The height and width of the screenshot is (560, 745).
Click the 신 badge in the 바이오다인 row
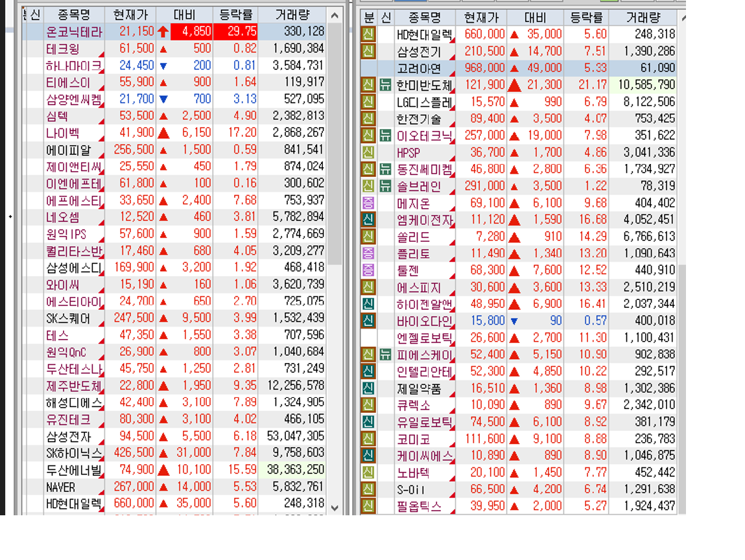tap(368, 321)
